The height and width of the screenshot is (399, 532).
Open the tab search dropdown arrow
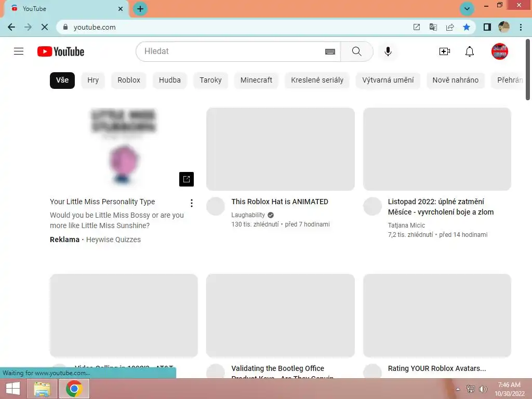point(467,9)
